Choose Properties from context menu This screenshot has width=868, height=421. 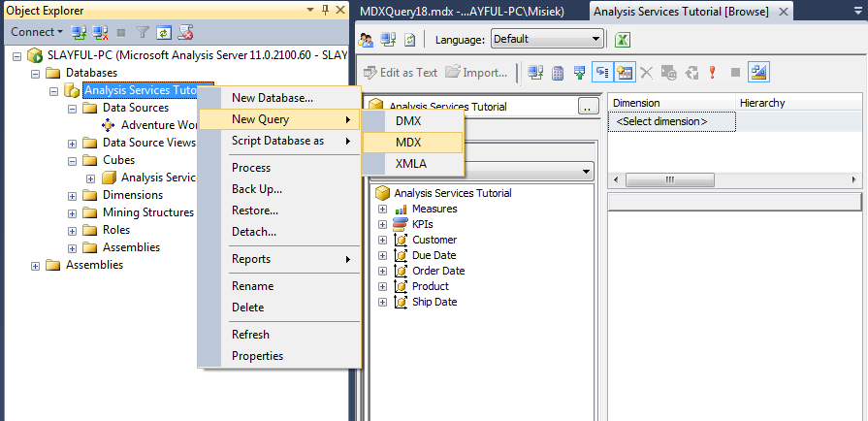[x=279, y=356]
